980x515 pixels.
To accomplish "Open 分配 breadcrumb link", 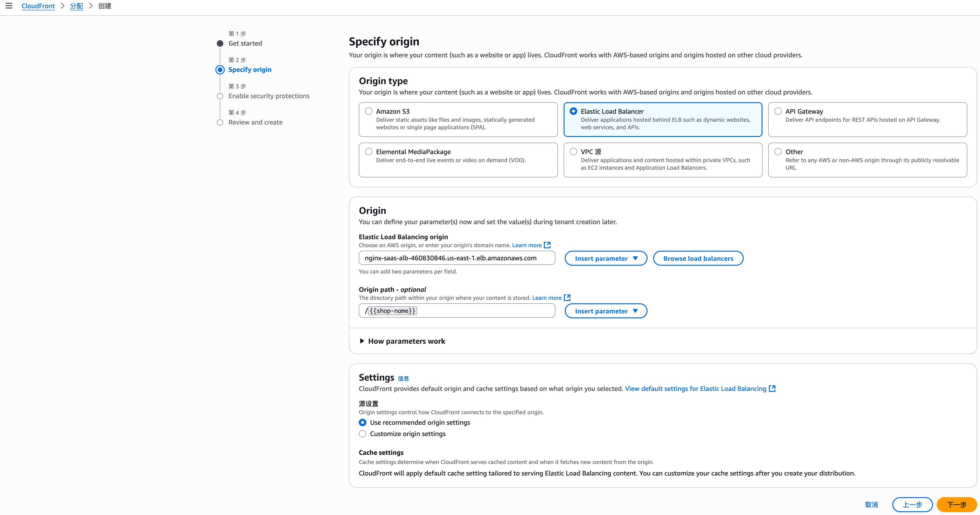I will (x=76, y=6).
